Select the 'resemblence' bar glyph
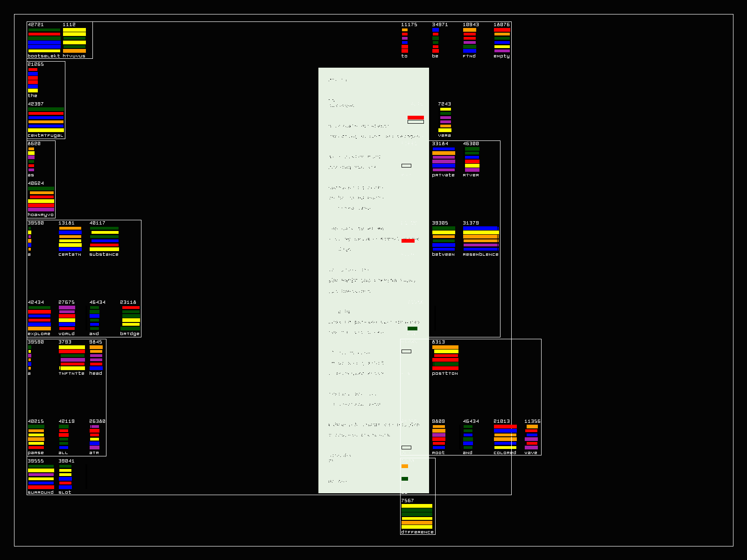The image size is (747, 560). [x=481, y=238]
